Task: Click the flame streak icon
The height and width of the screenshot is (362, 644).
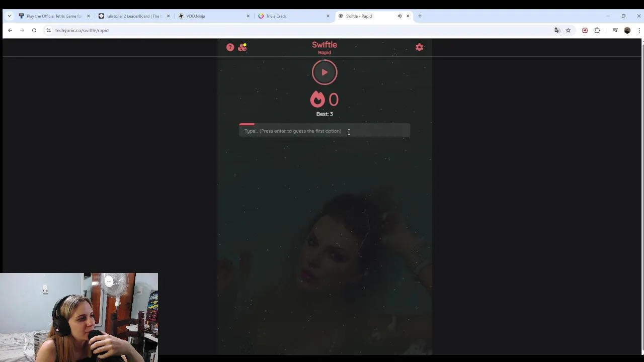Action: click(317, 99)
